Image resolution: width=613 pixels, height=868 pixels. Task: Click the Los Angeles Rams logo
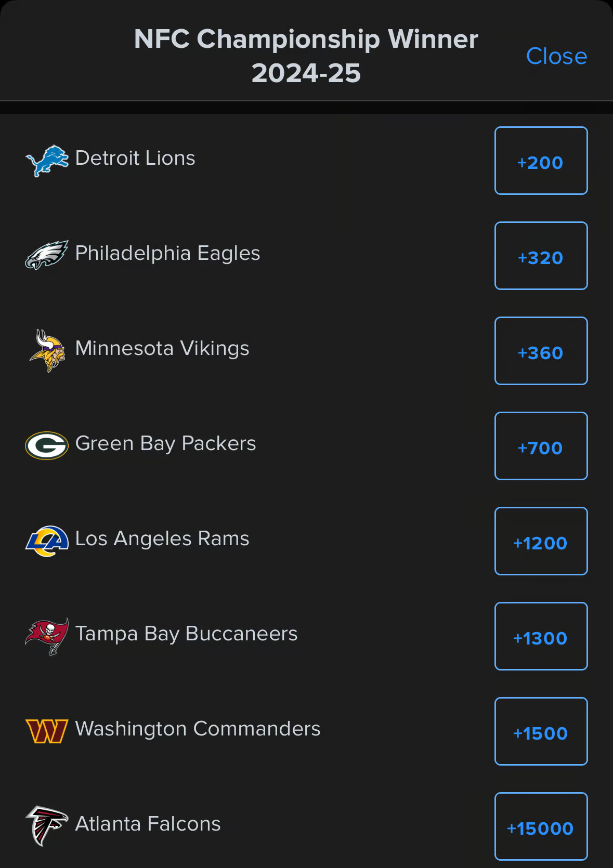coord(47,541)
